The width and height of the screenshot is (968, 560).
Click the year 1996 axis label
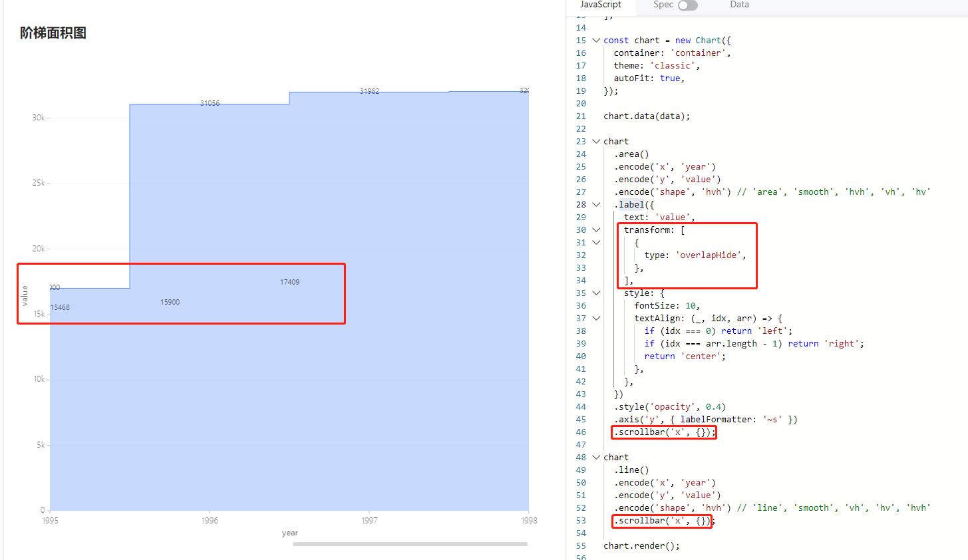[x=210, y=521]
